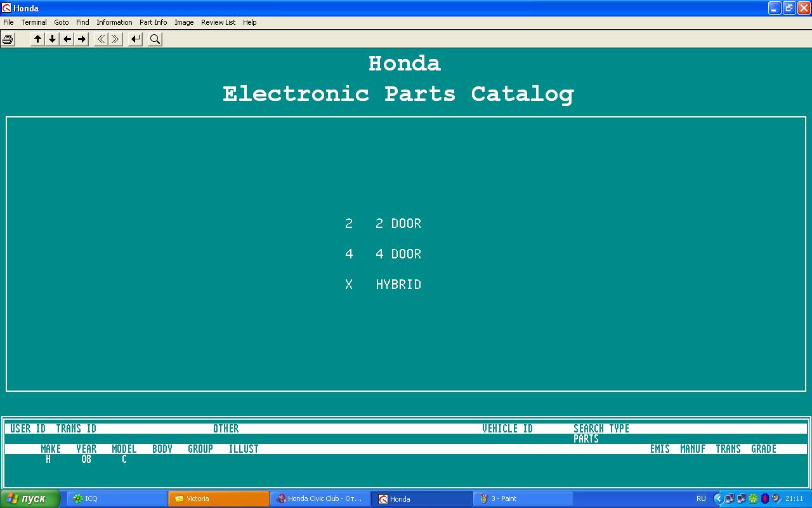Image resolution: width=812 pixels, height=508 pixels.
Task: Click the Honda app icon in the title bar
Action: point(6,8)
